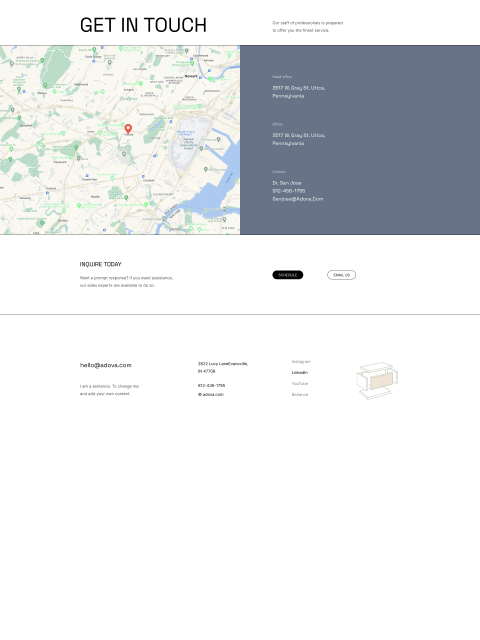Click the contact phone number below Dr. San Jose
The height and width of the screenshot is (640, 480).
click(x=289, y=191)
